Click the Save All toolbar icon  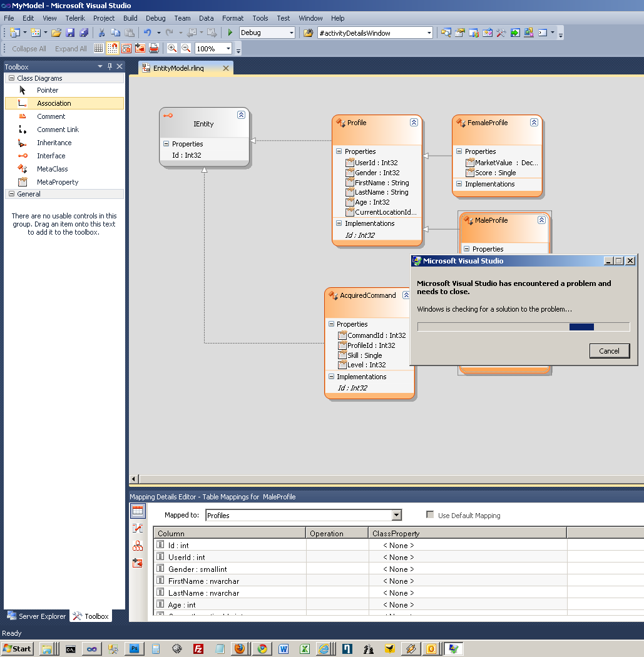point(84,33)
